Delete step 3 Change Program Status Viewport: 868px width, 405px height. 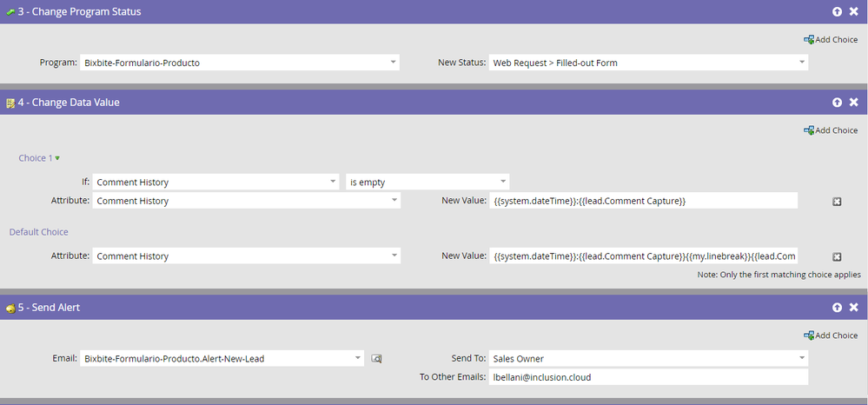click(853, 11)
